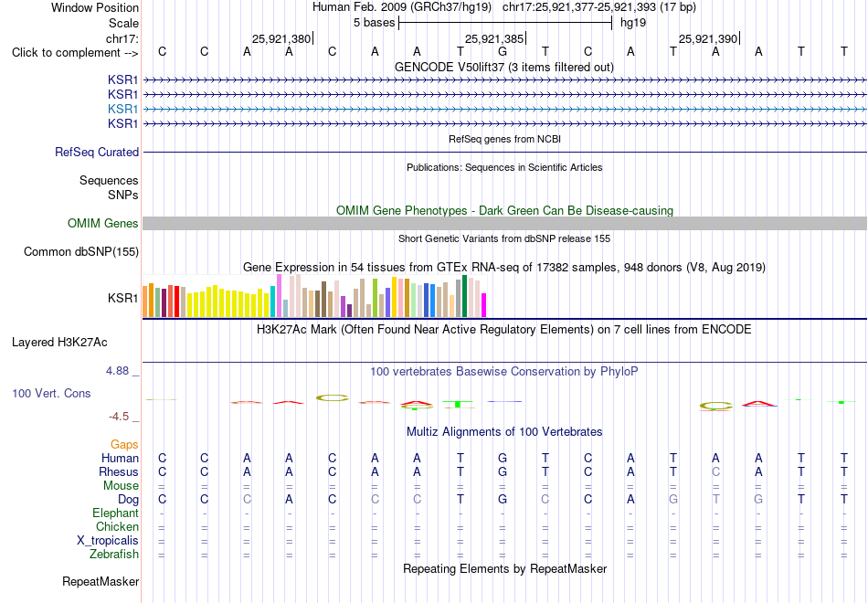Screen dimensions: 868x603
Task: Click the 'chr17:' base position label
Action: coord(122,38)
